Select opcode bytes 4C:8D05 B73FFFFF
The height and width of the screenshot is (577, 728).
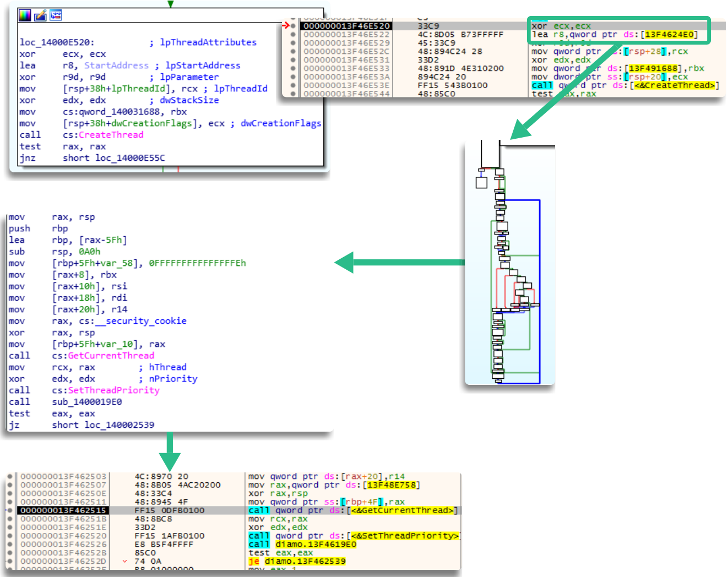[x=460, y=34]
